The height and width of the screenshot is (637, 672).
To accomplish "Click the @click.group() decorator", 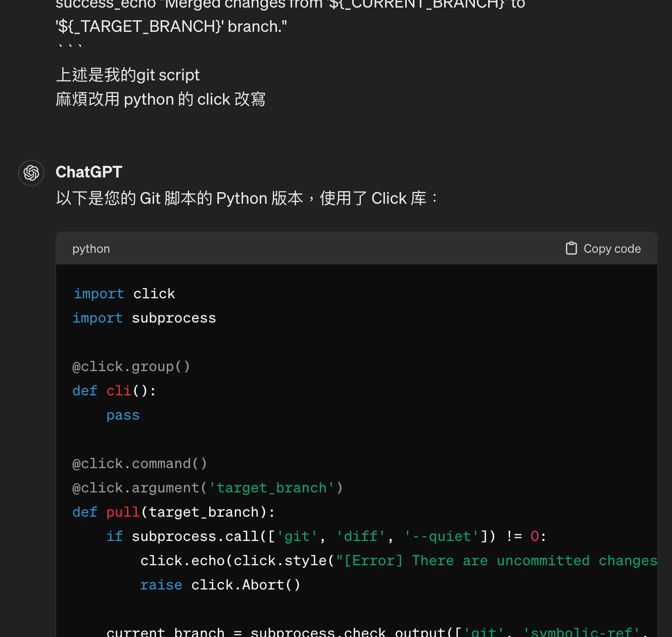I will [x=131, y=367].
